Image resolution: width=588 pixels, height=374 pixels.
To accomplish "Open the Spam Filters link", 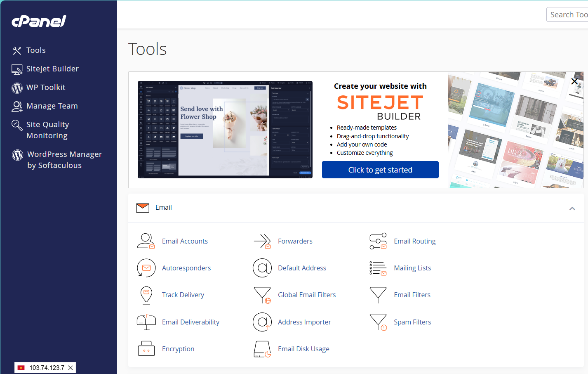I will coord(412,322).
